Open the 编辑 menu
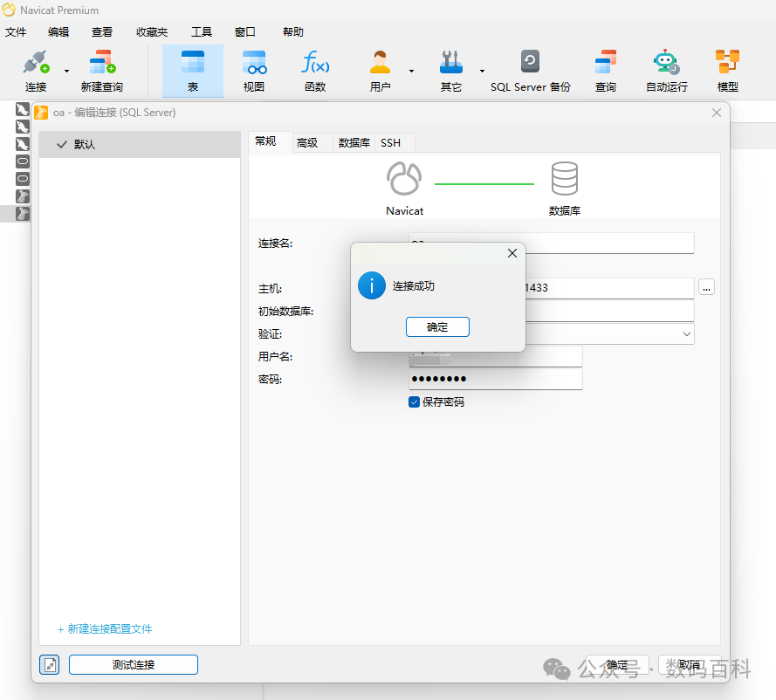 click(x=58, y=32)
